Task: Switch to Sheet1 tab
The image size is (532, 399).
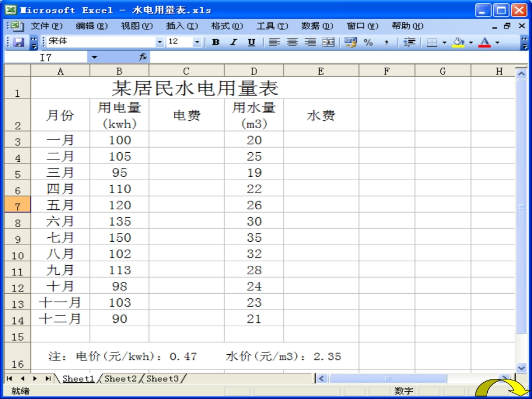Action: tap(78, 378)
